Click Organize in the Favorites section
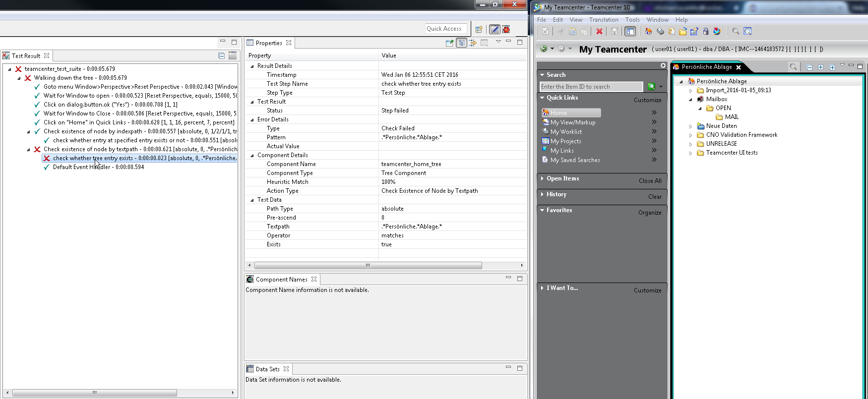Viewport: 868px width, 399px height. pos(650,213)
